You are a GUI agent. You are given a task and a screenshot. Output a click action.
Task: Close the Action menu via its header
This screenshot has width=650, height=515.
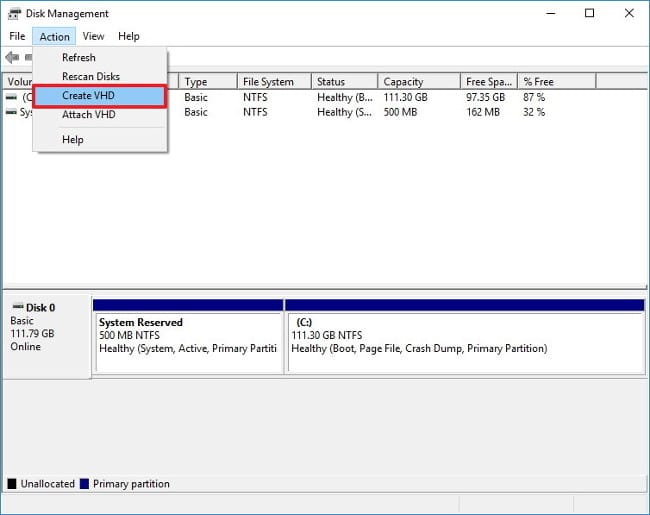(54, 36)
